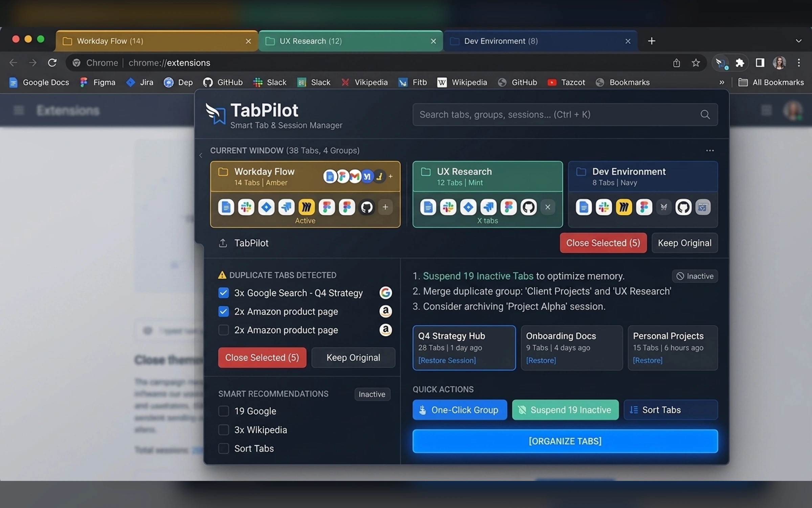The height and width of the screenshot is (508, 812).
Task: Click the plus icon in Workday Flow tab row
Action: [385, 207]
